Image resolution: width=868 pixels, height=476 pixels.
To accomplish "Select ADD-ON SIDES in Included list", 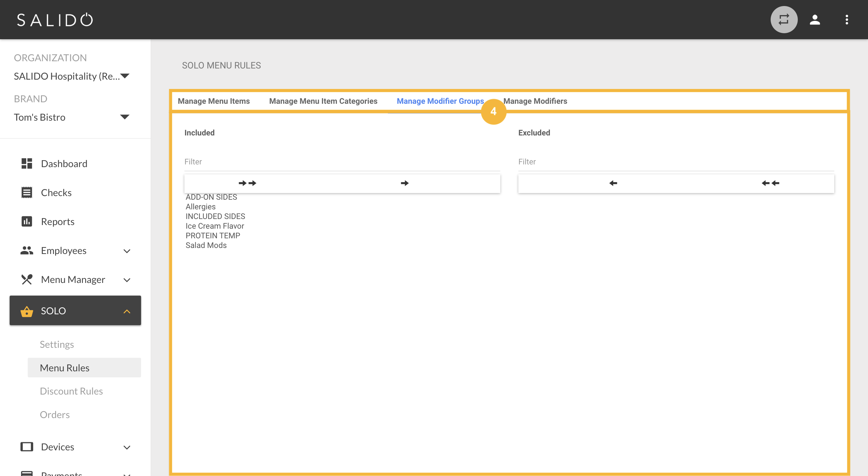I will [x=211, y=197].
